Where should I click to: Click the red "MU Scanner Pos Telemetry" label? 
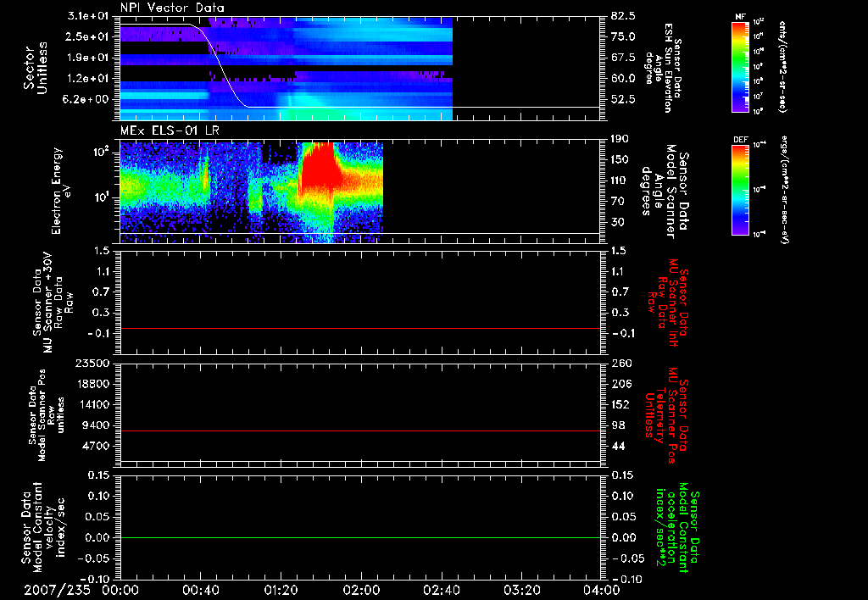click(x=666, y=416)
